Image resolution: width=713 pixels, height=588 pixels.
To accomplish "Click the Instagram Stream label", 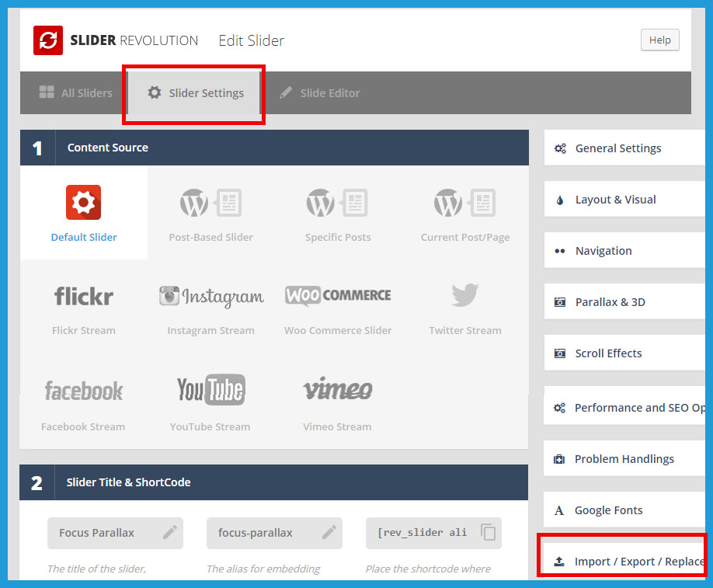I will coord(210,331).
